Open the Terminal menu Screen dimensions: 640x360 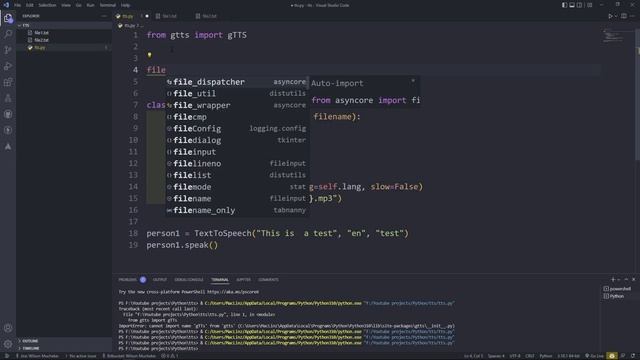(x=108, y=5)
